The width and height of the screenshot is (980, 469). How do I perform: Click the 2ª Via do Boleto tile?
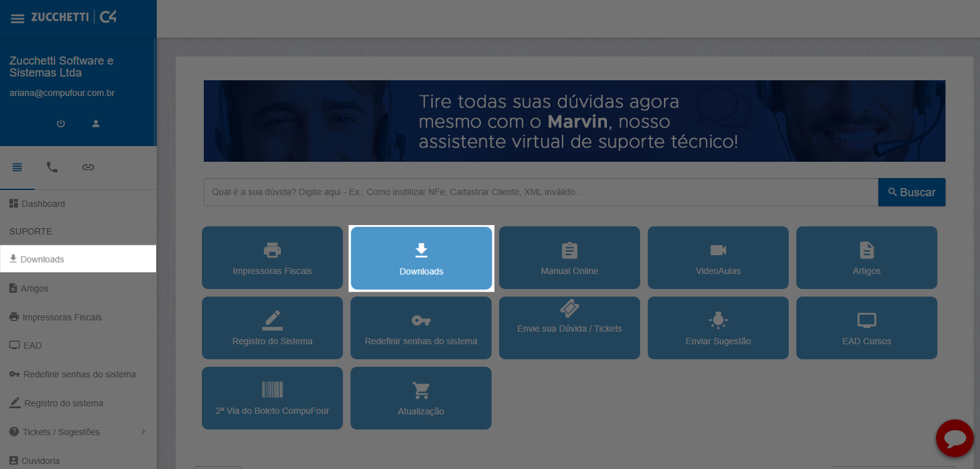[272, 398]
